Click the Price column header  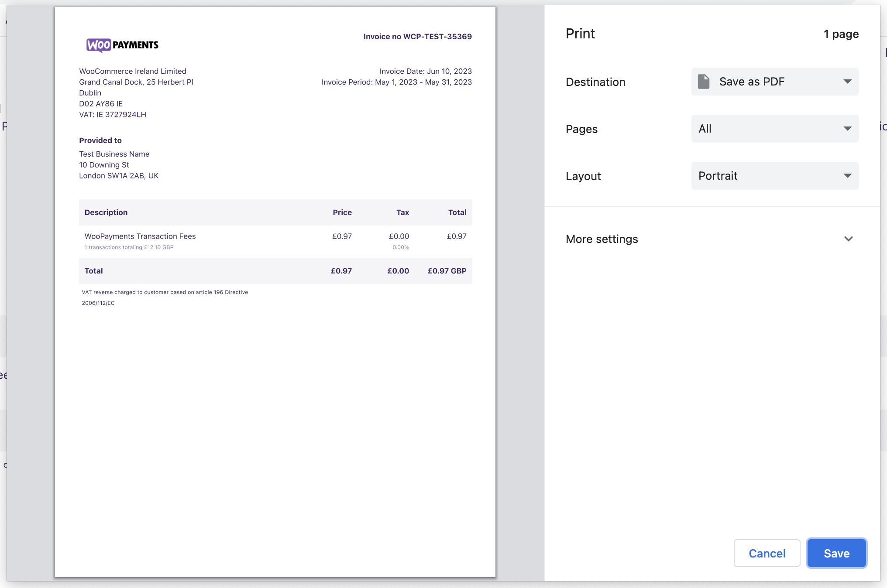tap(342, 212)
